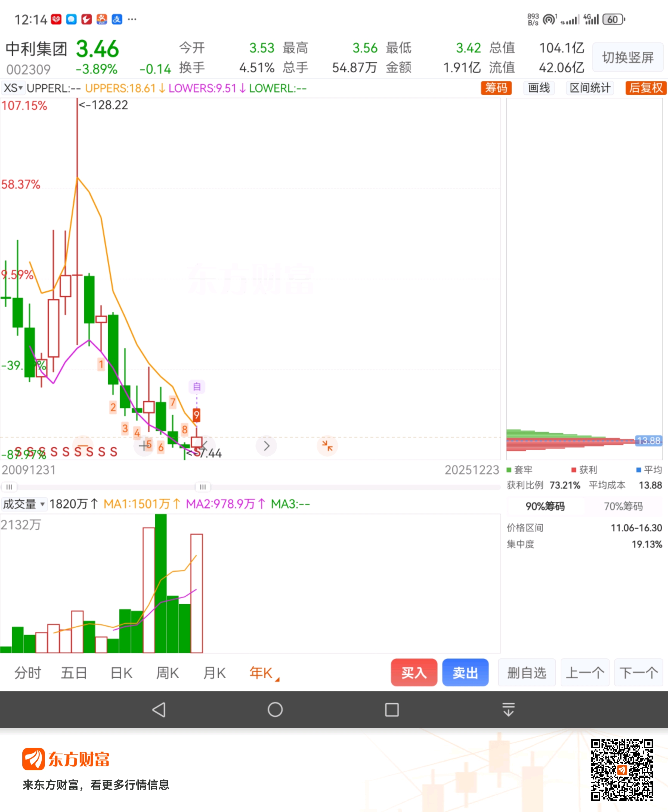Click the right handle of date range slider
This screenshot has height=812, width=668.
[203, 487]
